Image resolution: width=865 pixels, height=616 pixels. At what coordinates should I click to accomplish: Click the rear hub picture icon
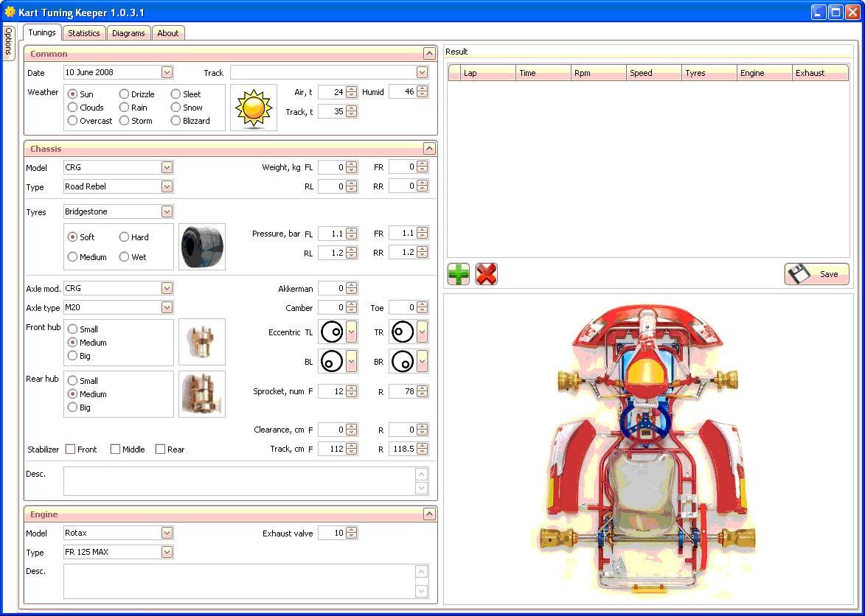[201, 394]
